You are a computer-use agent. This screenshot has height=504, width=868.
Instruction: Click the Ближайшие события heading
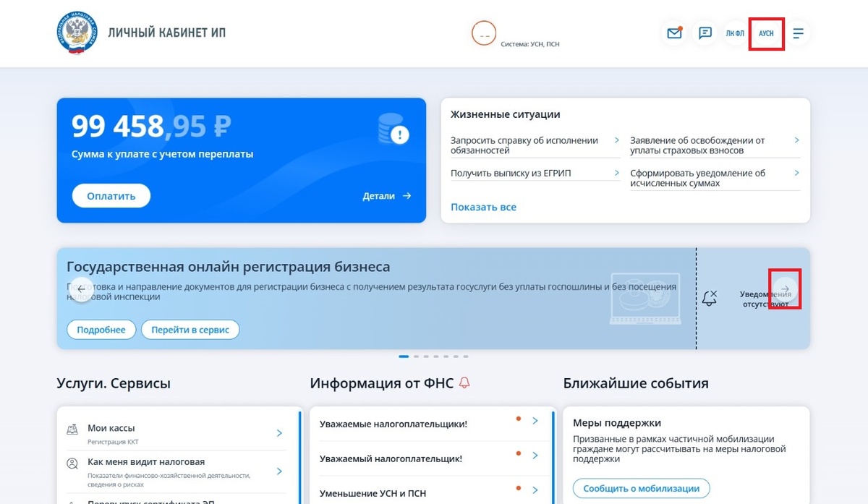(x=636, y=383)
